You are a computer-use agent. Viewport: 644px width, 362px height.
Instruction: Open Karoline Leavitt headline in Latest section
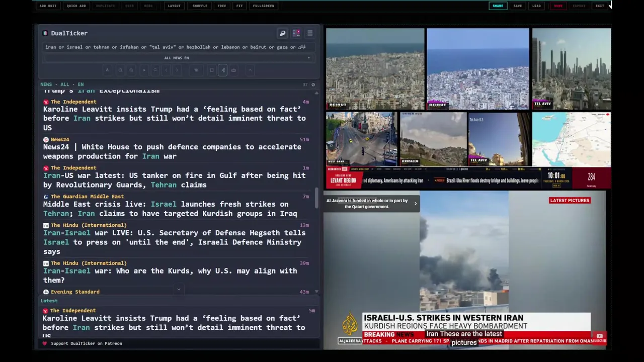(x=174, y=327)
